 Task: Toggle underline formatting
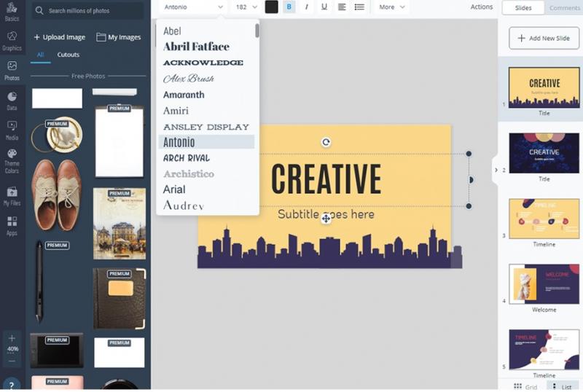(324, 7)
